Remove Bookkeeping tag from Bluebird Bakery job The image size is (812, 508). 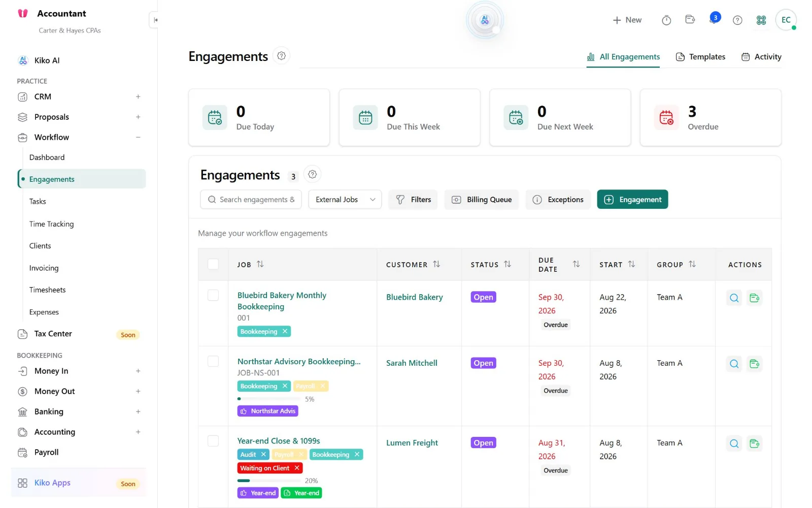click(285, 331)
